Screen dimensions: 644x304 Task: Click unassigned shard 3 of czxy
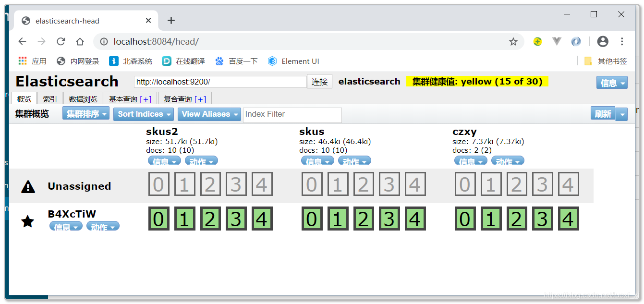[x=542, y=184]
